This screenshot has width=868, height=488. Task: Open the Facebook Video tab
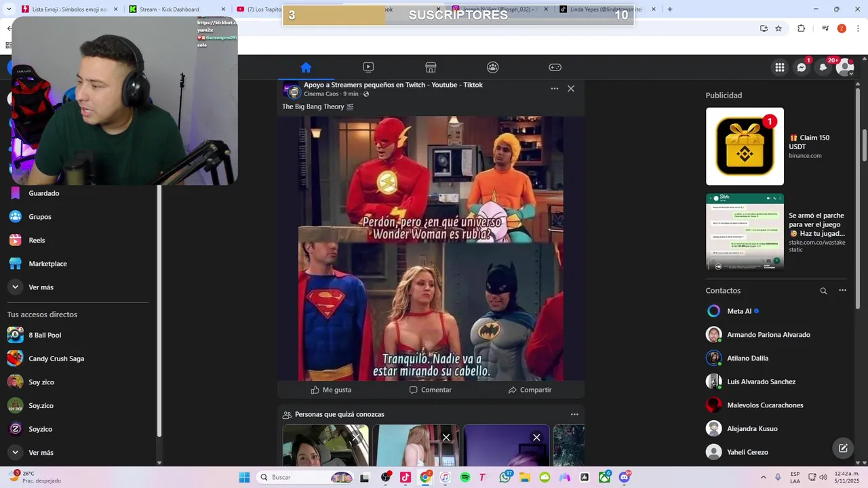(x=368, y=67)
